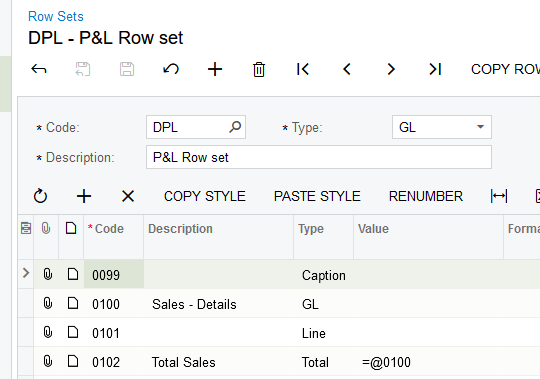Click the Caption type cell
540x379 pixels.
323,275
